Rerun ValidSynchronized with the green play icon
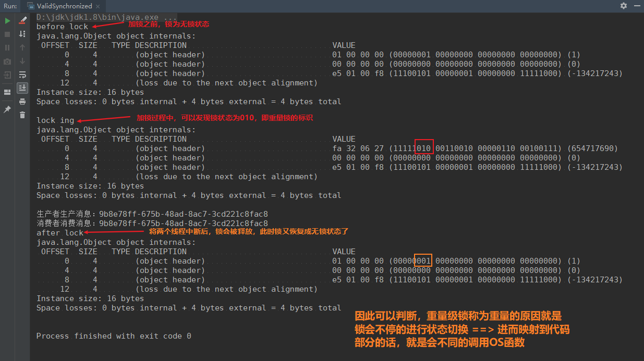Screen dimensions: 644x361 pyautogui.click(x=7, y=21)
